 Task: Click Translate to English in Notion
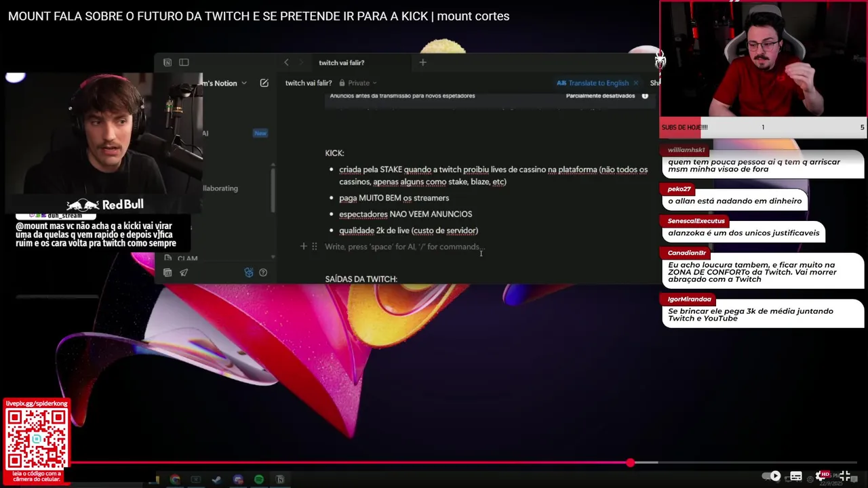593,83
